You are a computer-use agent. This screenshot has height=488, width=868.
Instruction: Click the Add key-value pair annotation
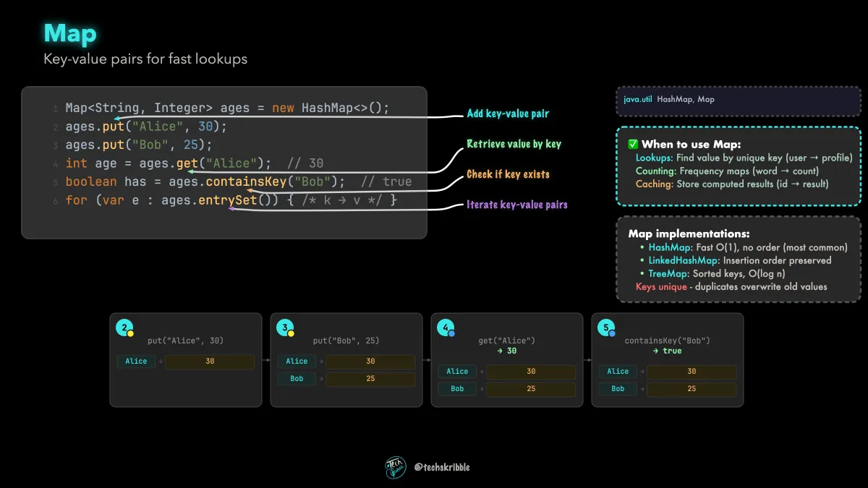[x=508, y=114]
